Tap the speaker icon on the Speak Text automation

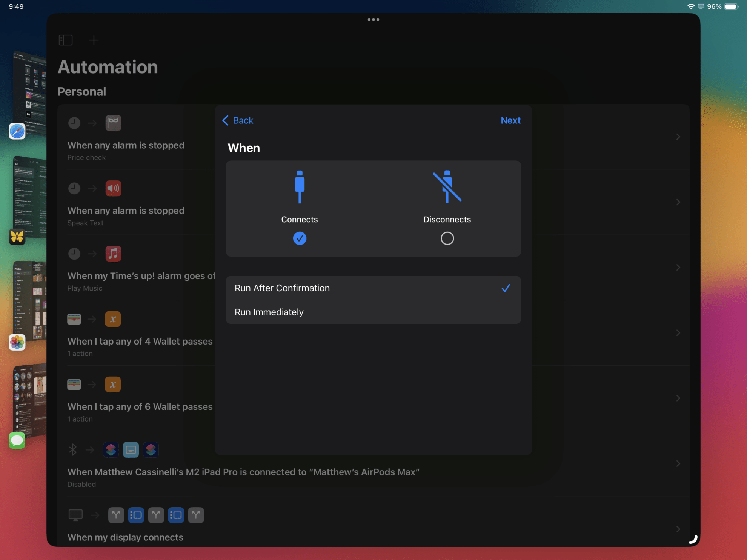tap(113, 188)
